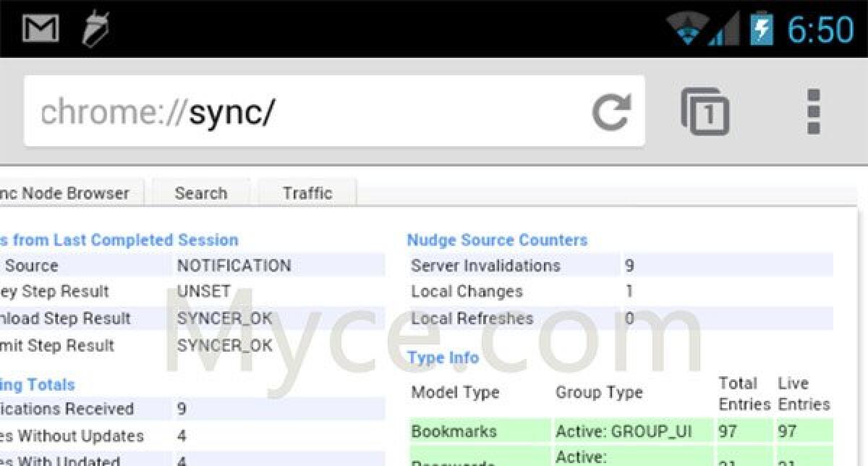Click the Type Info section heading

[x=443, y=357]
